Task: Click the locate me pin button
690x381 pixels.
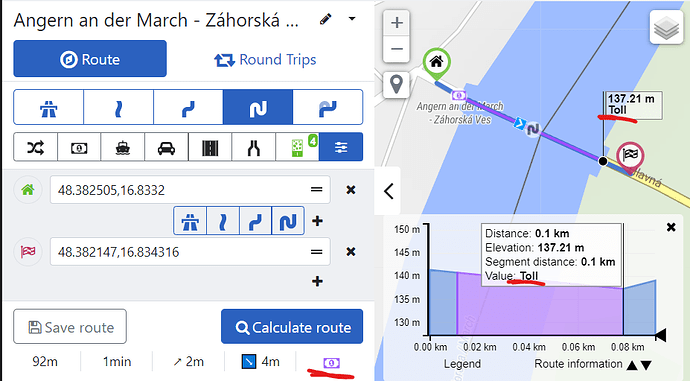Action: [396, 84]
